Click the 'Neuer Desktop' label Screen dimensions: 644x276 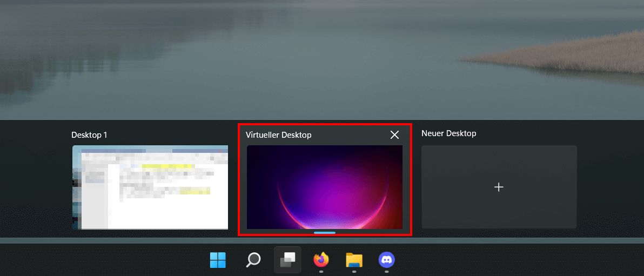click(448, 133)
